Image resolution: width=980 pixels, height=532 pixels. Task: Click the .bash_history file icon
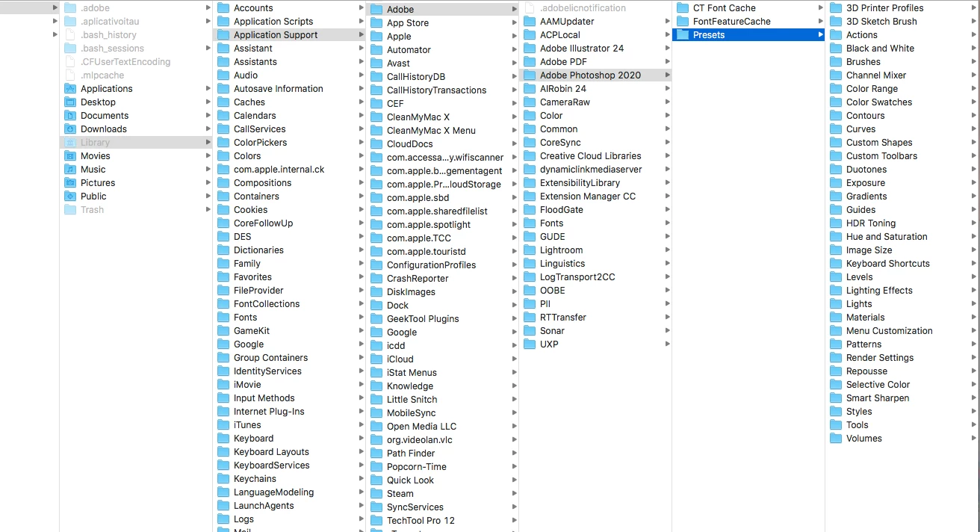tap(70, 35)
